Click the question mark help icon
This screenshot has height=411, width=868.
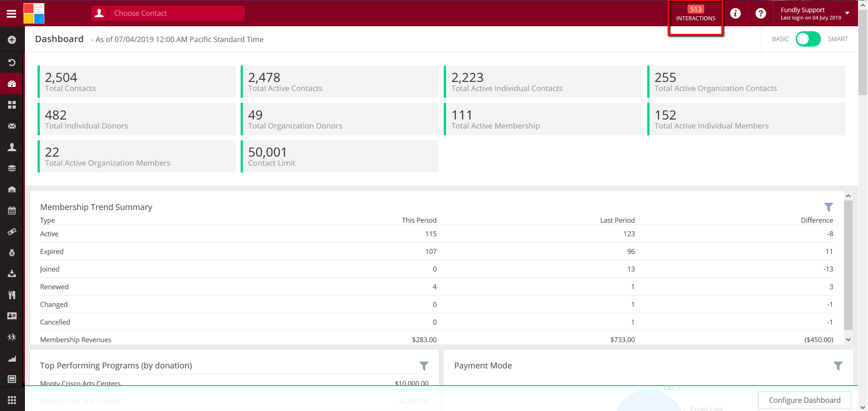click(x=761, y=14)
